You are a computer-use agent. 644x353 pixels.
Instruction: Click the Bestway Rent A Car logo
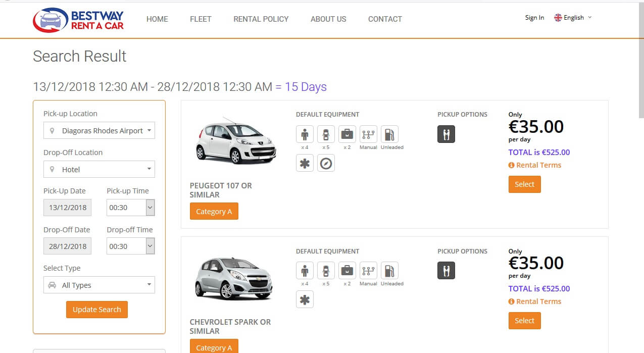click(x=78, y=19)
